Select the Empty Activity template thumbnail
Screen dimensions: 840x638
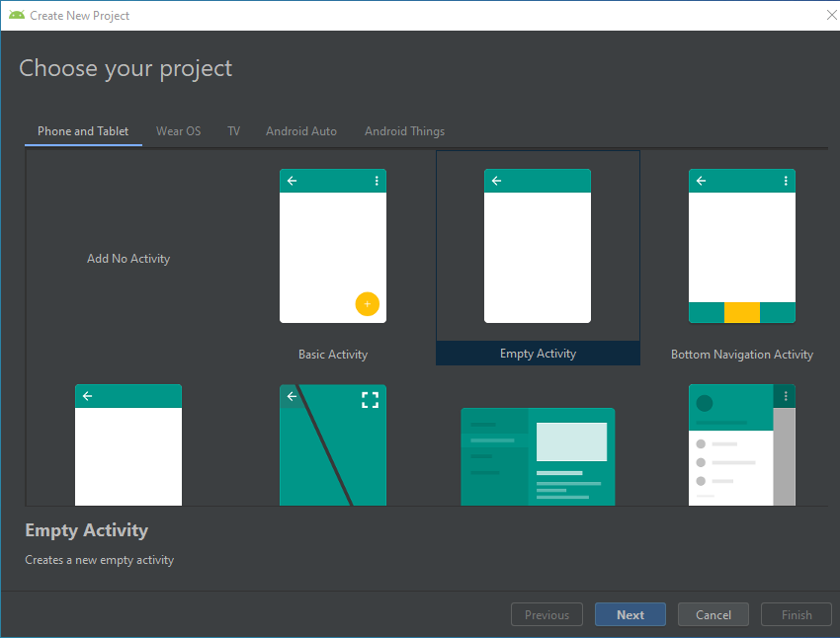click(538, 246)
